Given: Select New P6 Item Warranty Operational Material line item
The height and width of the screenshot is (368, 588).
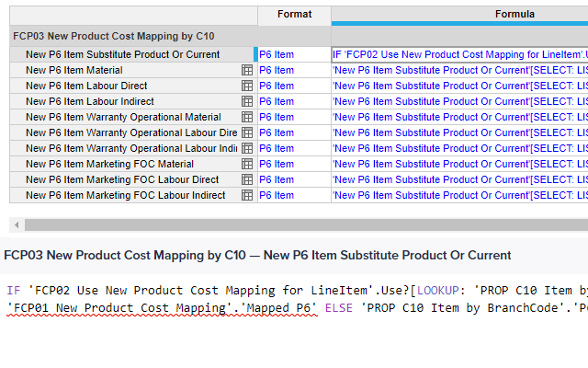Looking at the screenshot, I should point(133,117).
